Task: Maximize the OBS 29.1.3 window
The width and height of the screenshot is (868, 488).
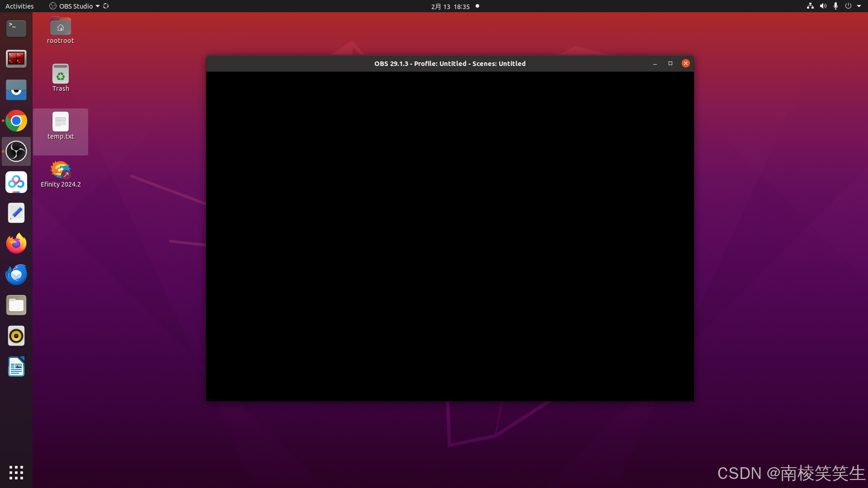Action: (x=670, y=63)
